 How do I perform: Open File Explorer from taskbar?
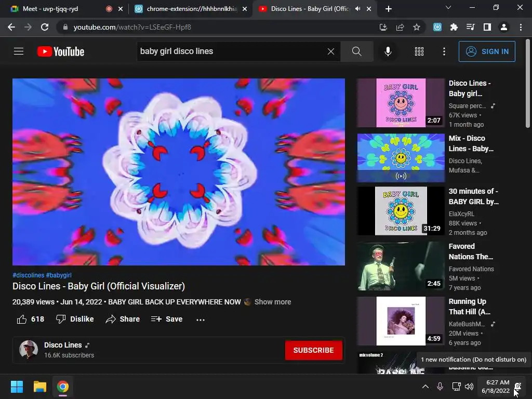[39, 387]
